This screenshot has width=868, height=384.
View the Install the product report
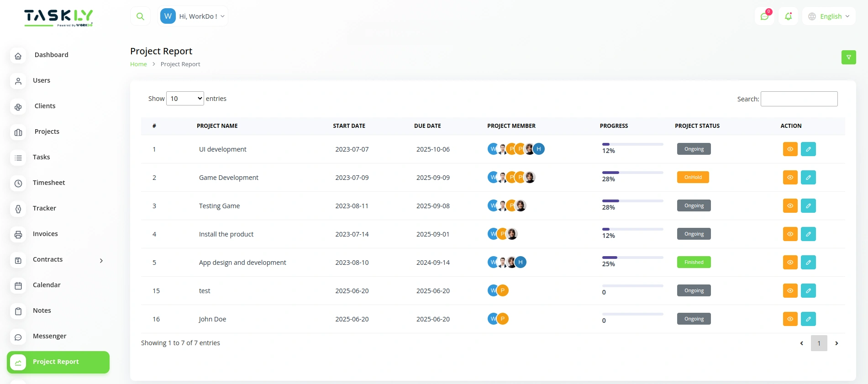tap(790, 234)
